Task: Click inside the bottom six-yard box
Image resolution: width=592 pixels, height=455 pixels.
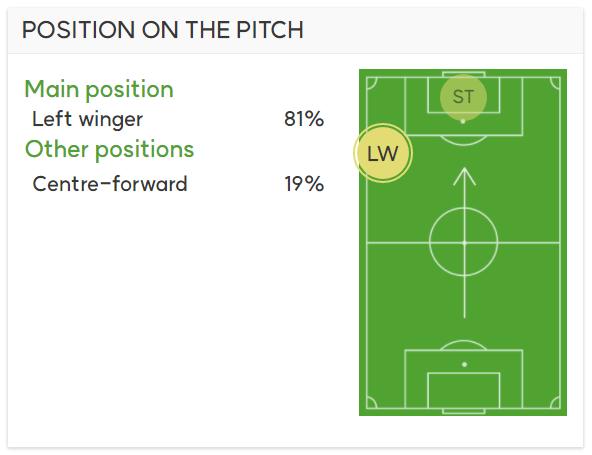Action: tap(464, 390)
